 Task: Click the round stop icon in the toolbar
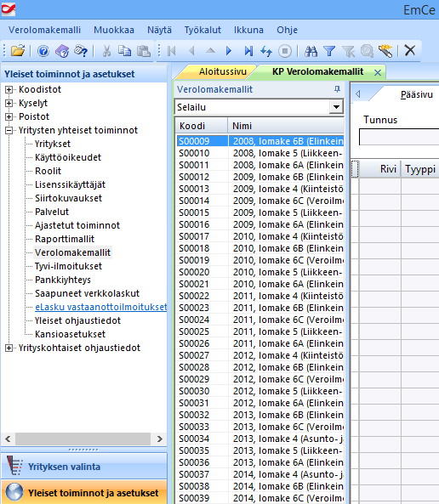tap(285, 51)
